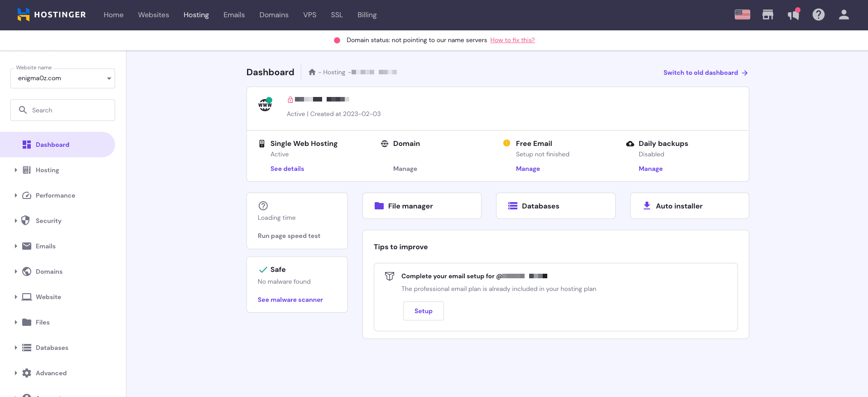Viewport: 868px width, 397px height.
Task: Click the Hosting sidebar icon
Action: point(27,170)
